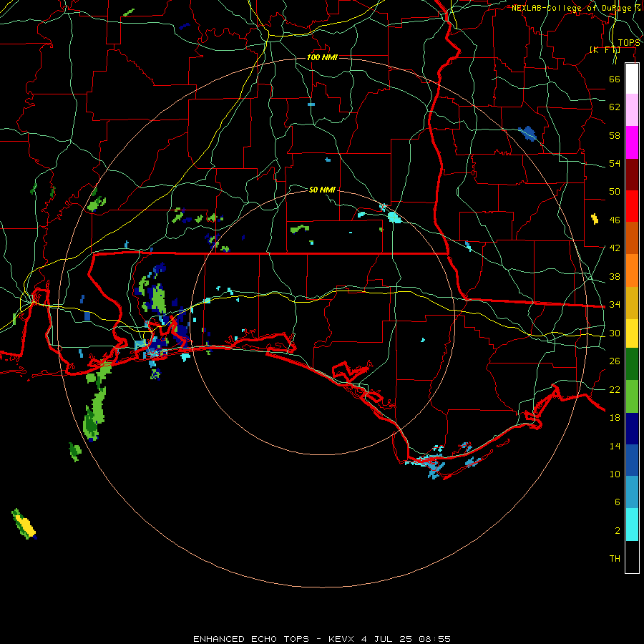Click the 2 value on the legend

[x=618, y=531]
